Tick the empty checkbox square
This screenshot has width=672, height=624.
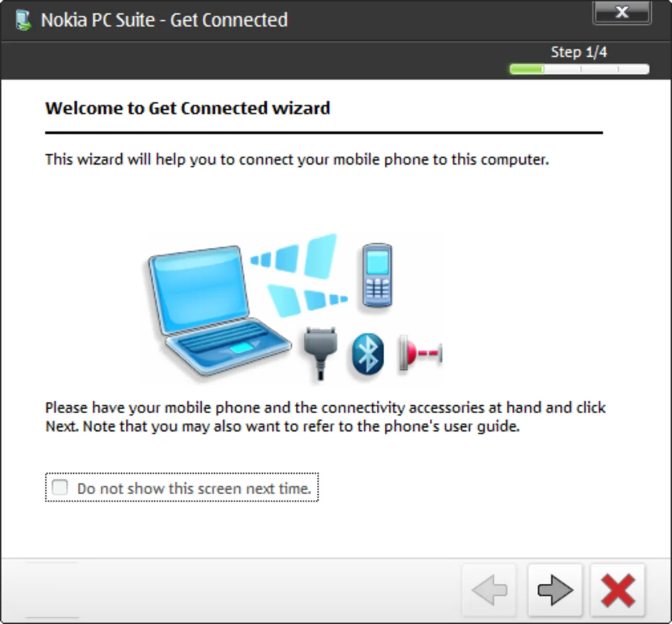[59, 488]
